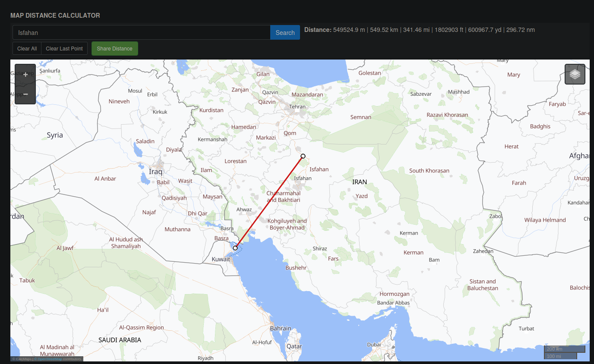Click the Iraq country label
The height and width of the screenshot is (364, 594).
155,172
